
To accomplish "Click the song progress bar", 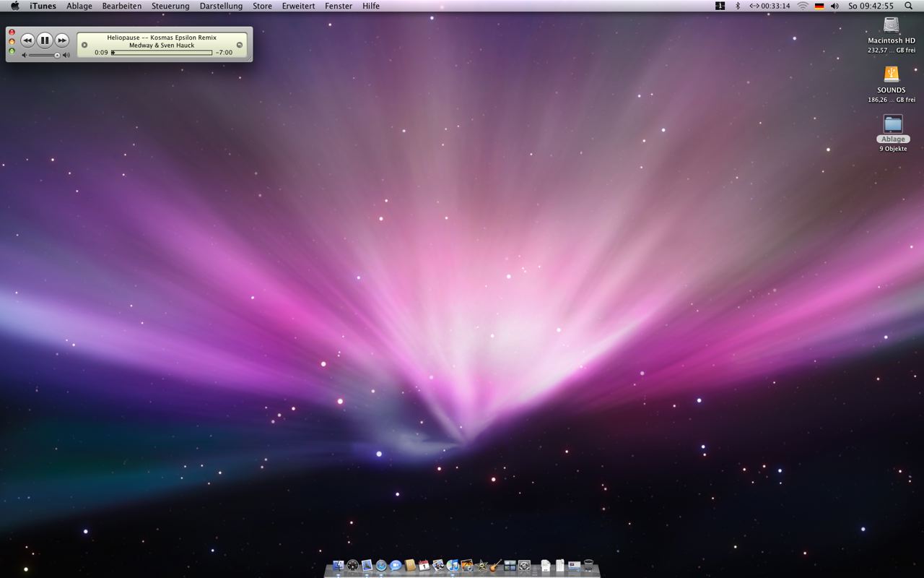I will 162,53.
